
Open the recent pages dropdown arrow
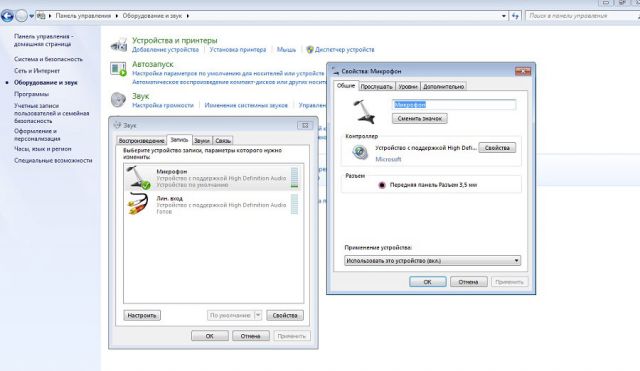coord(31,16)
